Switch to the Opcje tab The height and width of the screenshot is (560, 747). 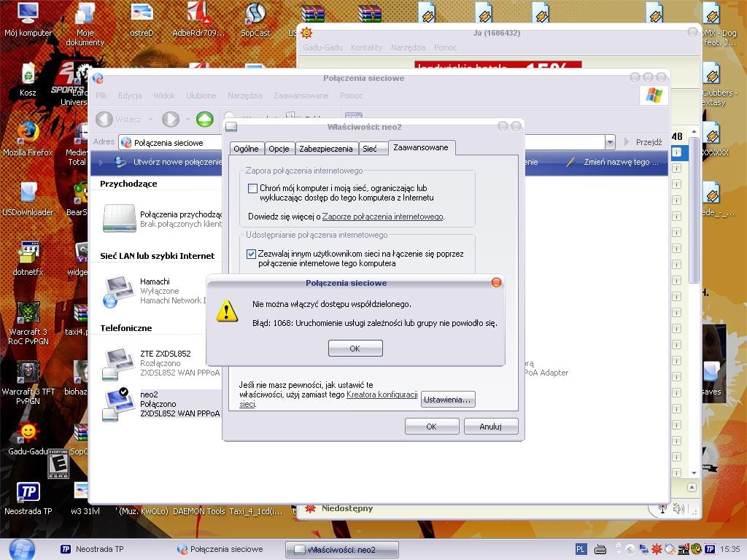[x=279, y=149]
